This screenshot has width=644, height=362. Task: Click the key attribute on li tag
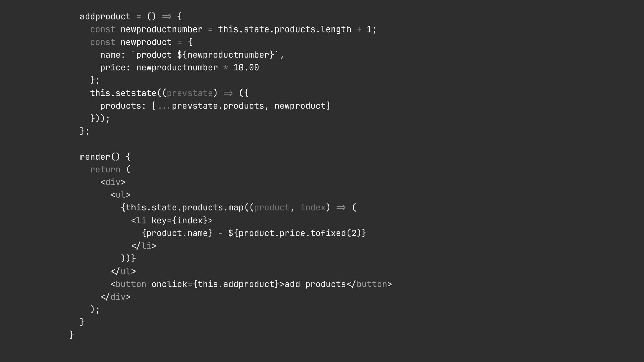(x=159, y=220)
